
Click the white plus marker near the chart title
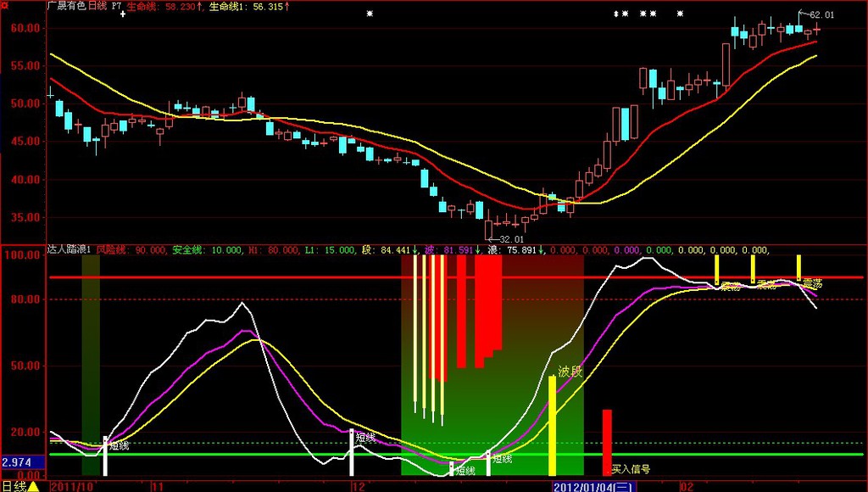pos(123,14)
